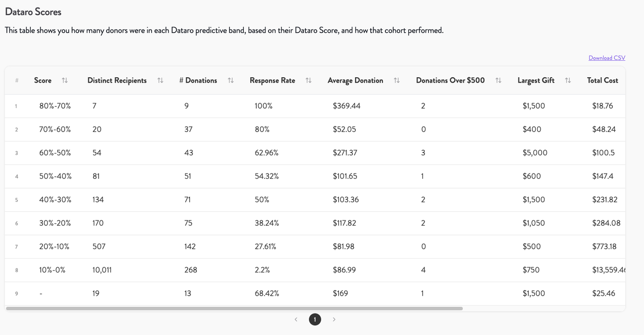Click the Score column header label
The height and width of the screenshot is (335, 644).
43,80
